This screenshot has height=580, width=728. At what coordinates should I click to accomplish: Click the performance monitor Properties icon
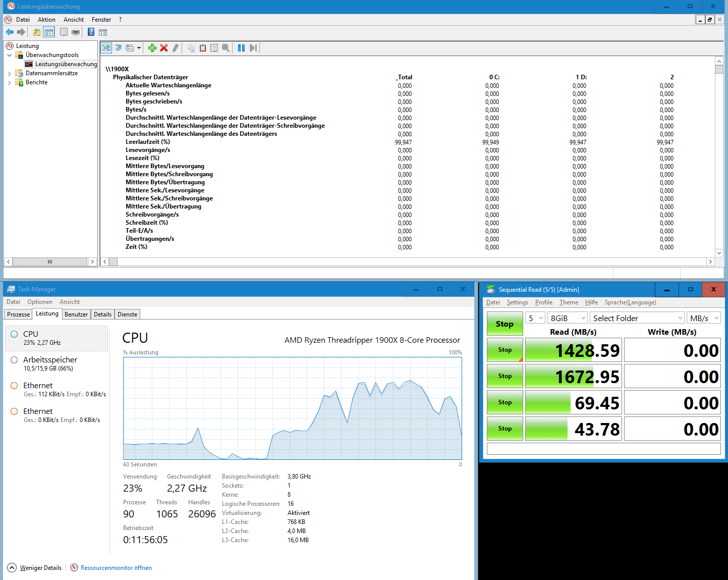tap(214, 48)
